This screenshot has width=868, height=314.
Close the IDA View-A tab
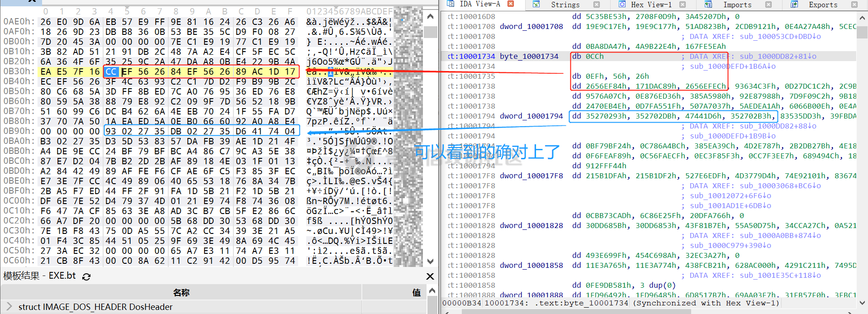pos(511,4)
